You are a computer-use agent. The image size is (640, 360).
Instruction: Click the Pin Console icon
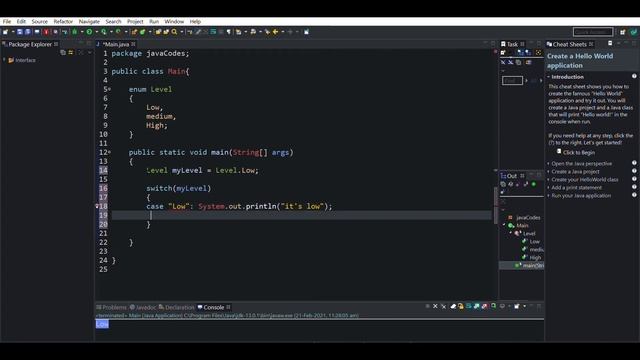493,306
